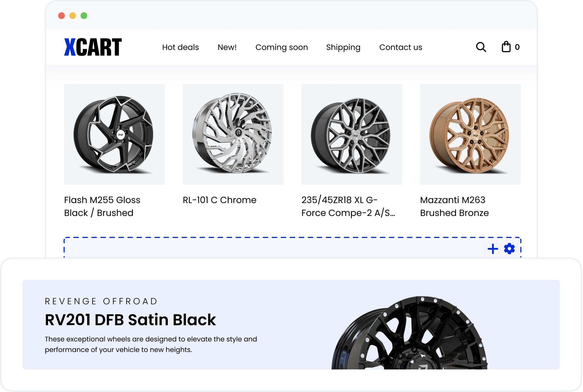Open the Coming soon page
Viewport: 583px width, 392px height.
(281, 47)
